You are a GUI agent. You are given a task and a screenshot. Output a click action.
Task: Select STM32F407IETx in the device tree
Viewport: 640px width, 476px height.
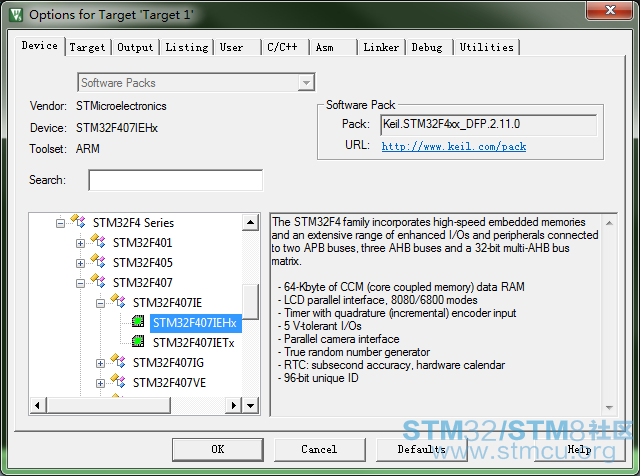point(193,343)
